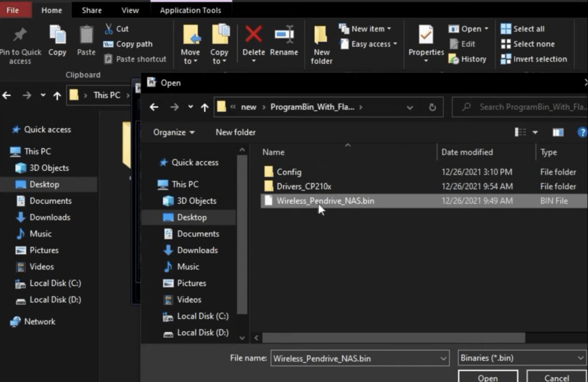Go back in Open dialog
The width and height of the screenshot is (588, 382).
[x=154, y=107]
